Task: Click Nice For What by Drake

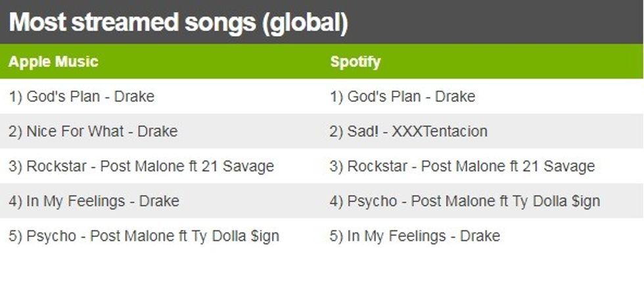Action: 93,132
